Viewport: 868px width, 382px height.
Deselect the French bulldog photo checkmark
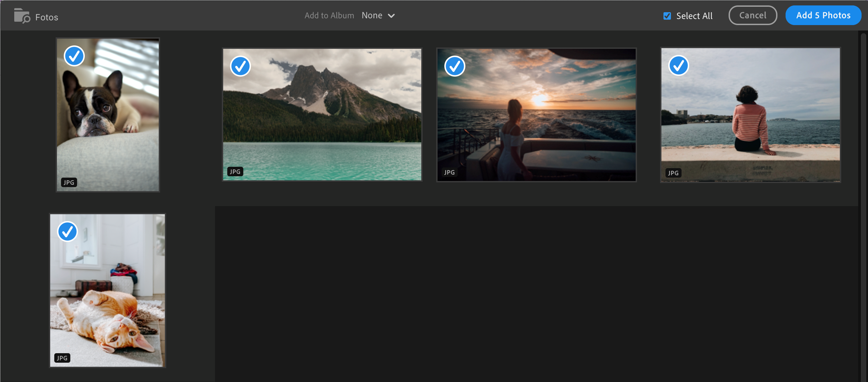(x=74, y=56)
